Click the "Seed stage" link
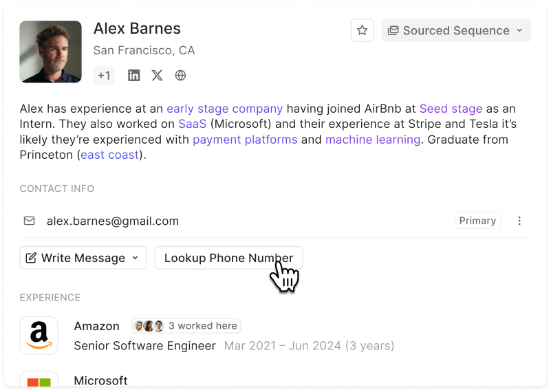Image resolution: width=551 pixels, height=392 pixels. coord(451,109)
